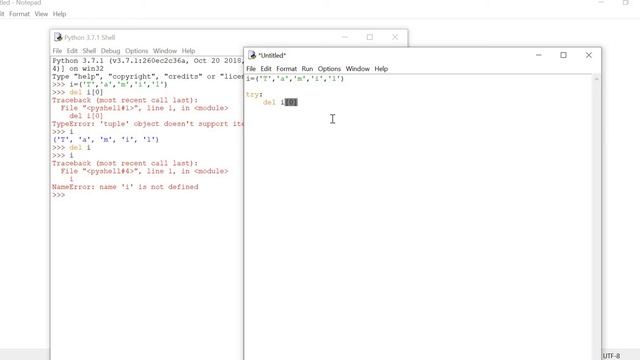Click the 'try:' line in the editor
640x360 pixels.
tap(254, 94)
